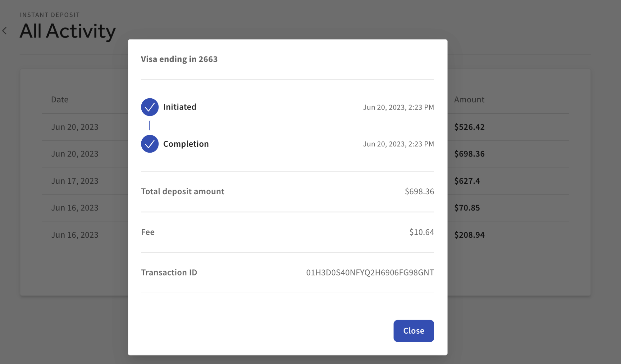Click the Visa ending in 2663 heading

179,59
